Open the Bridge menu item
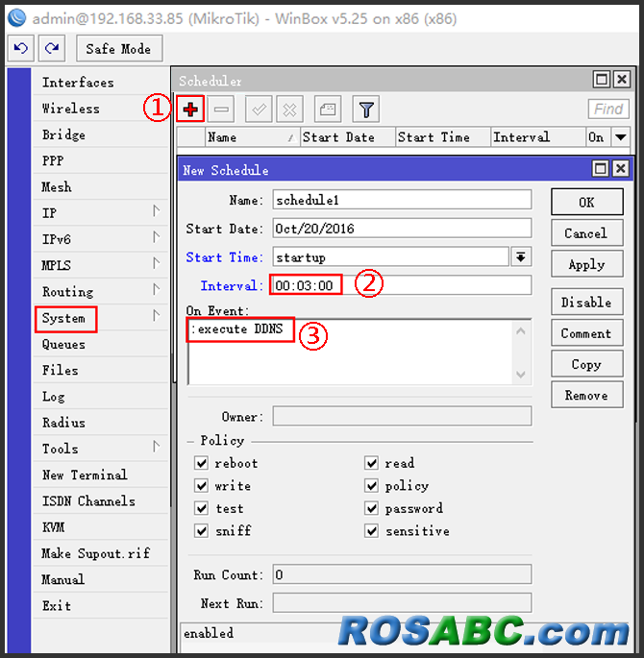Viewport: 644px width, 658px height. pyautogui.click(x=100, y=134)
